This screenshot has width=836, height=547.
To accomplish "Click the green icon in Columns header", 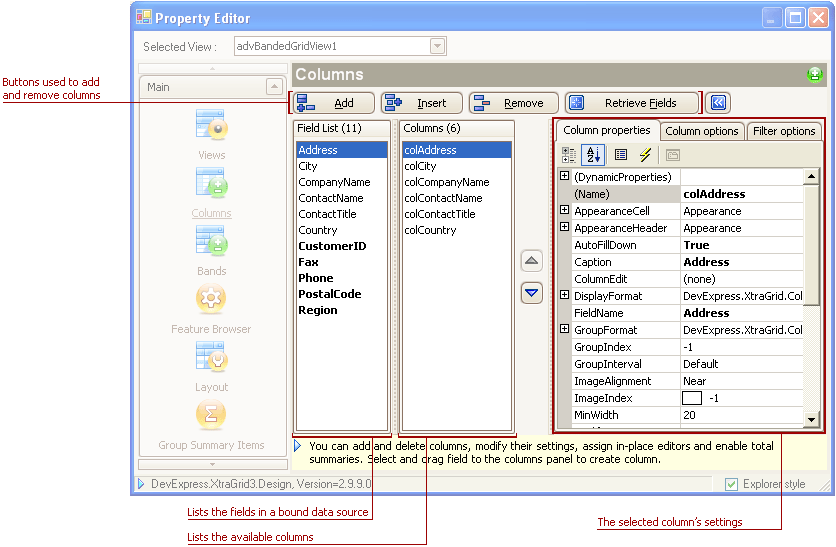I will [x=815, y=75].
